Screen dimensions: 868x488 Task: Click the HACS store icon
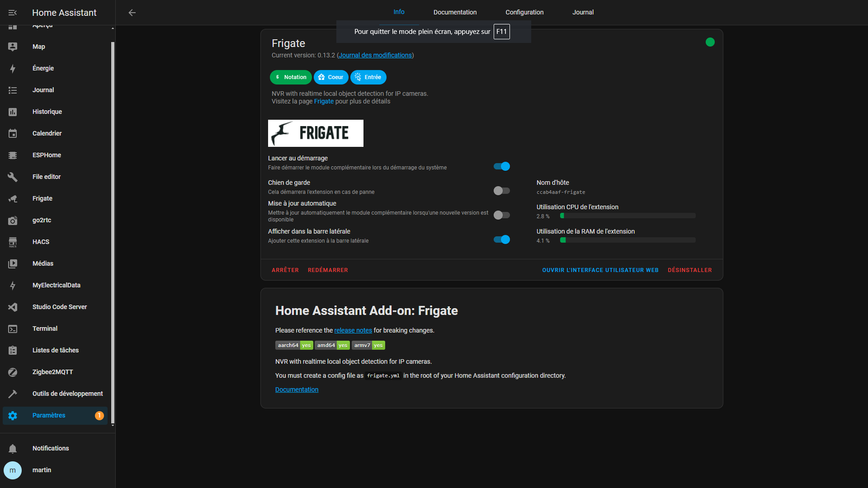(13, 242)
